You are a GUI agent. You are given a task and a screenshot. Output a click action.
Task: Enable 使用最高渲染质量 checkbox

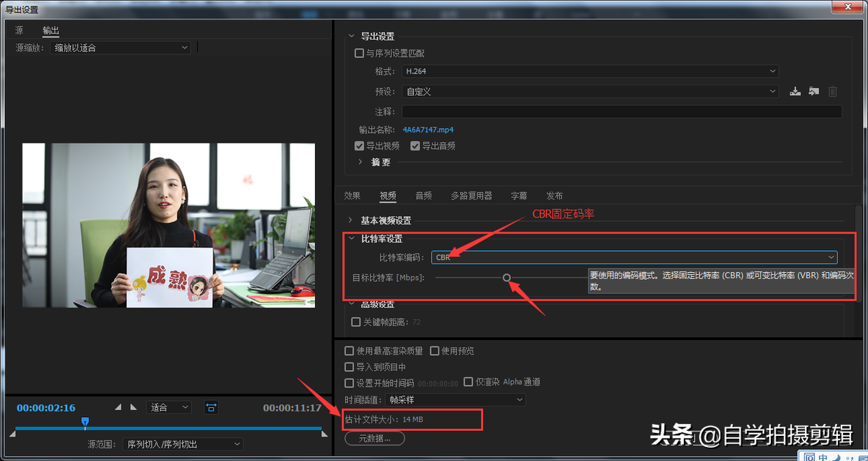click(349, 350)
